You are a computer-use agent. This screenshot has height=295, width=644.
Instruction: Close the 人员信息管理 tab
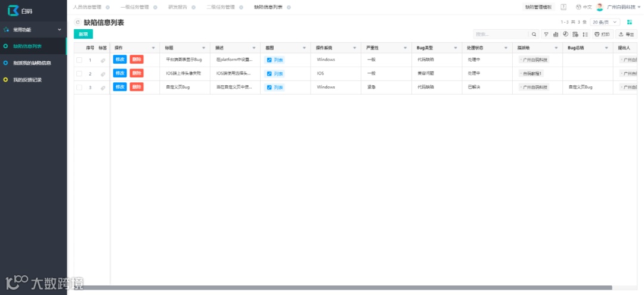(107, 7)
